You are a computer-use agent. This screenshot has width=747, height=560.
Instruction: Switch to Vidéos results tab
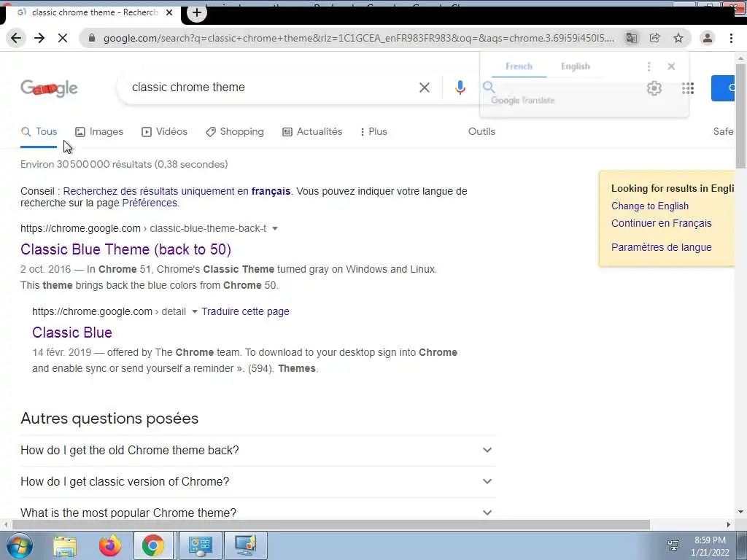(164, 132)
